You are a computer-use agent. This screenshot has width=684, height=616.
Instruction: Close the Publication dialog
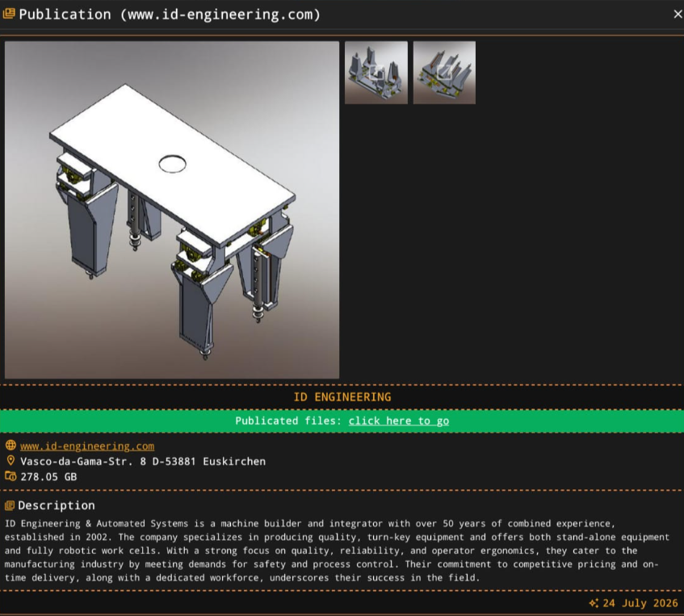pyautogui.click(x=678, y=15)
